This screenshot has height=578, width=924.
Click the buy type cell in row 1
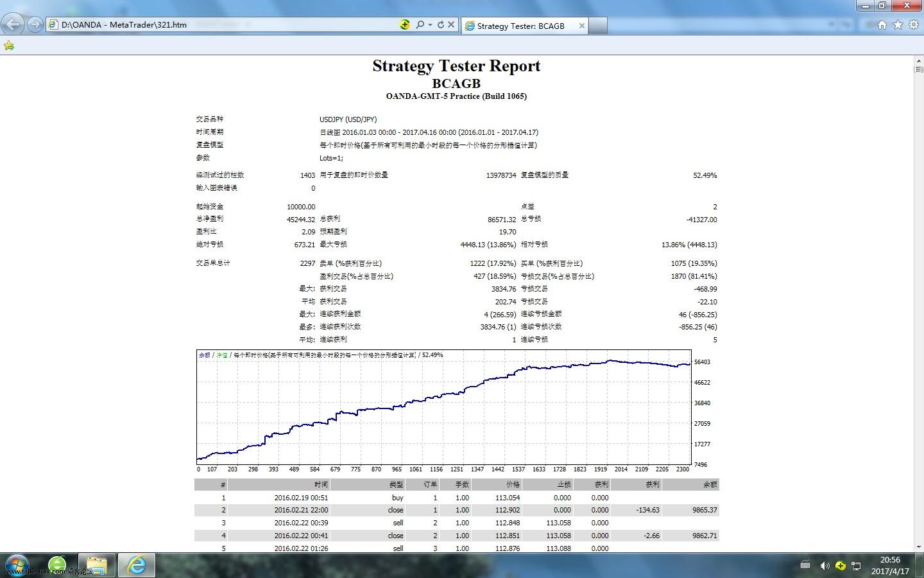tap(398, 498)
